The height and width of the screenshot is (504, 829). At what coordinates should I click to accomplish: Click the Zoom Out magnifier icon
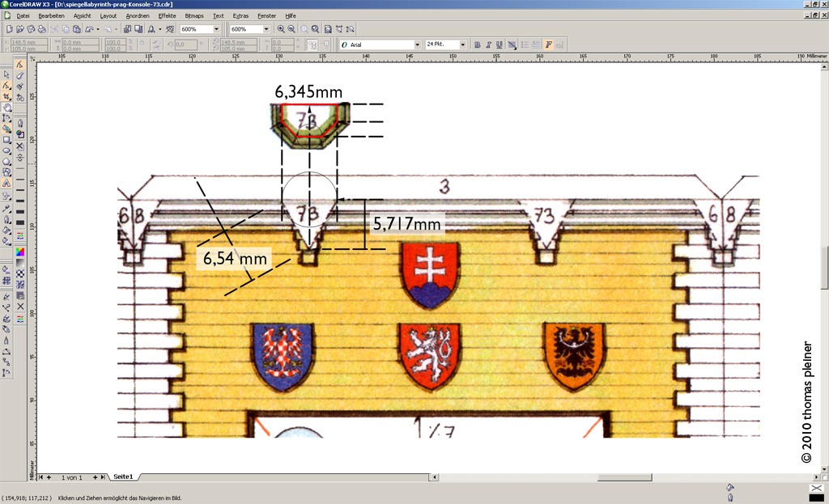point(291,29)
